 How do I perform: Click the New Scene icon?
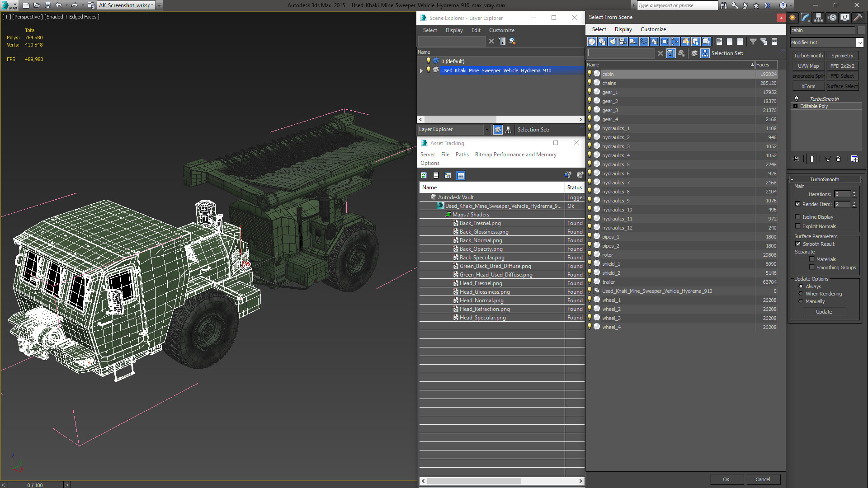[26, 5]
